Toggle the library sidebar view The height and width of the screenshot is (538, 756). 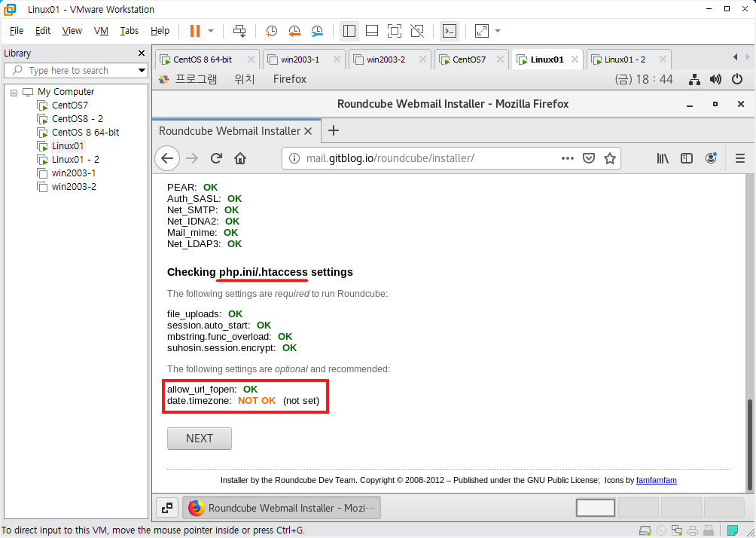(349, 31)
